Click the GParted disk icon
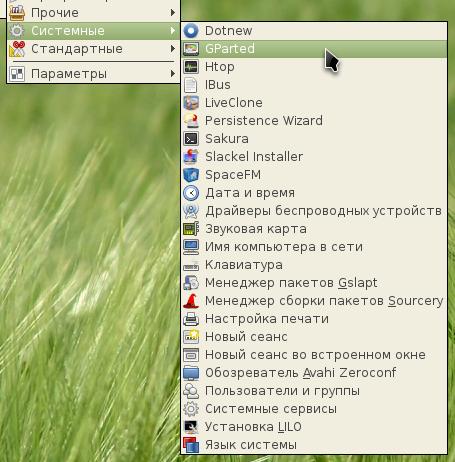455x462 pixels. pos(191,49)
